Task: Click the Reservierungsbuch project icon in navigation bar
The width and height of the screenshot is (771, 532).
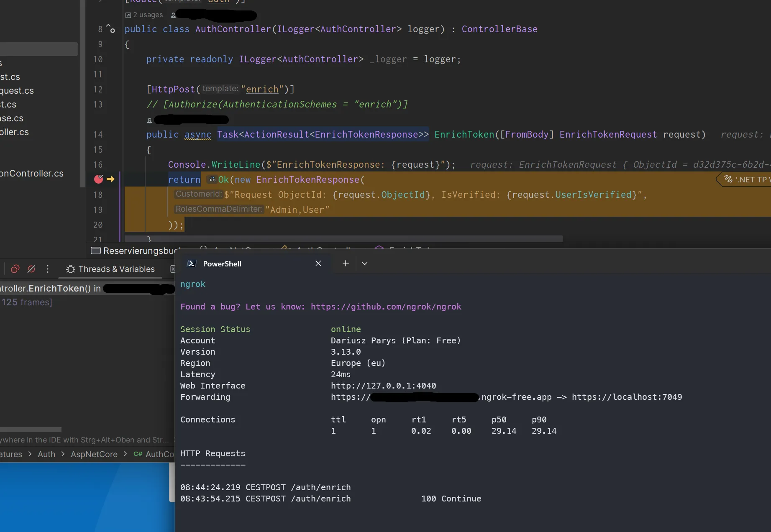Action: pos(96,251)
